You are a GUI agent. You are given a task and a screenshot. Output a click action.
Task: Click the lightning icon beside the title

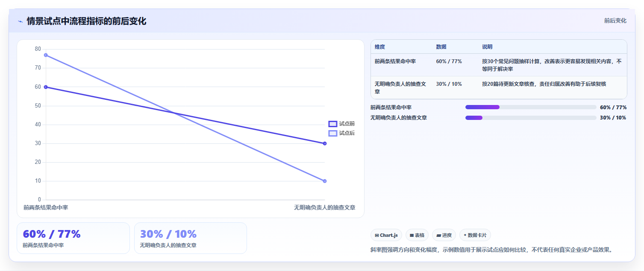tap(20, 21)
